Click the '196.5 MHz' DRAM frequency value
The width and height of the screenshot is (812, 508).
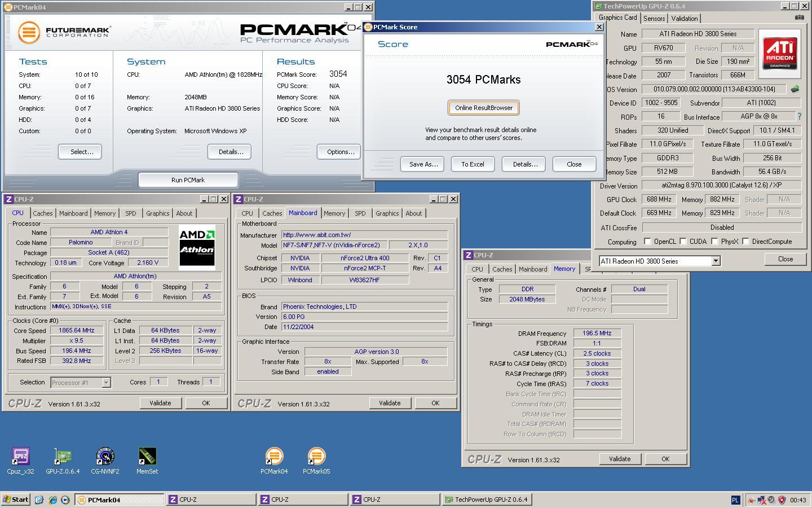coord(597,334)
